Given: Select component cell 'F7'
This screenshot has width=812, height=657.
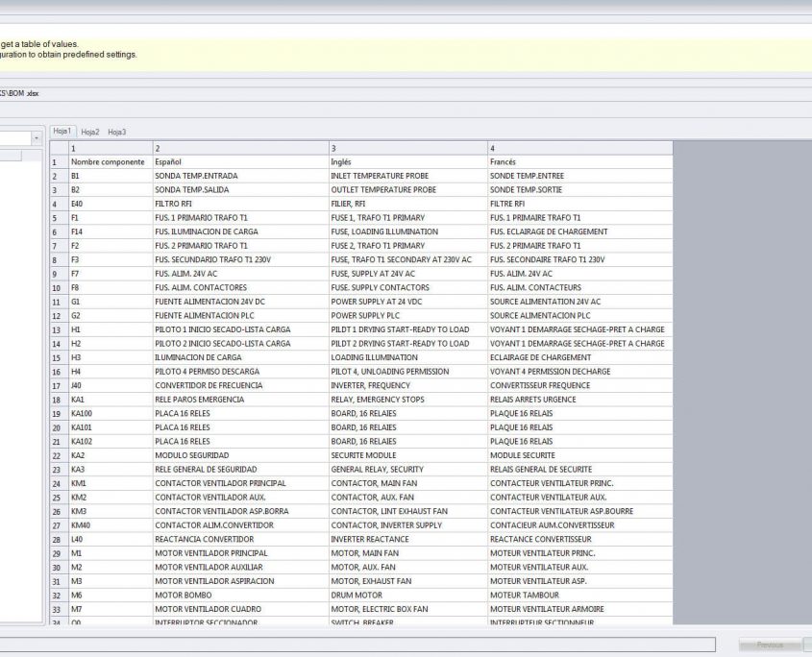Looking at the screenshot, I should pos(111,274).
